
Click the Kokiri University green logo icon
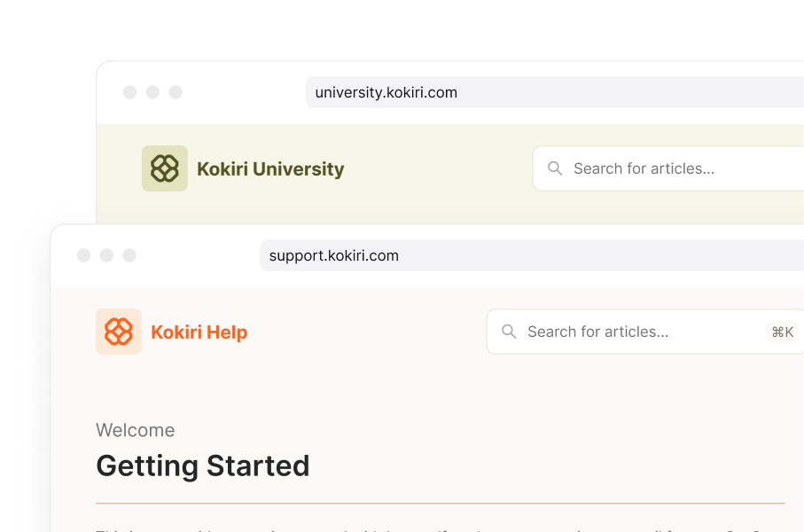point(165,168)
